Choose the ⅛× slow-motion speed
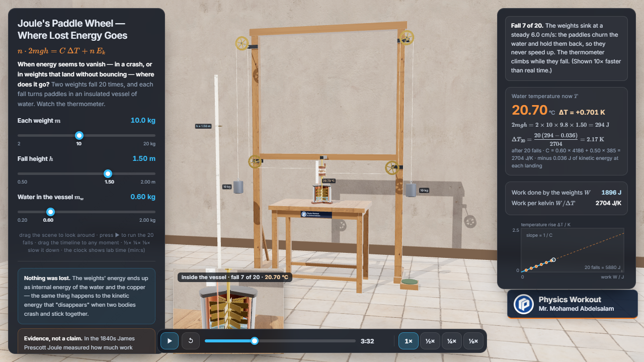 [x=473, y=341]
